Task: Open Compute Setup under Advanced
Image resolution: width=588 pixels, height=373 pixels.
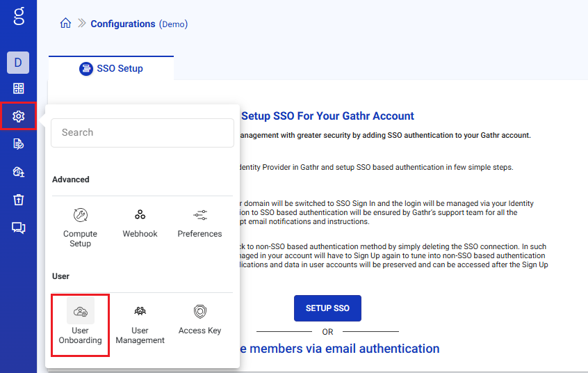Action: [x=80, y=227]
